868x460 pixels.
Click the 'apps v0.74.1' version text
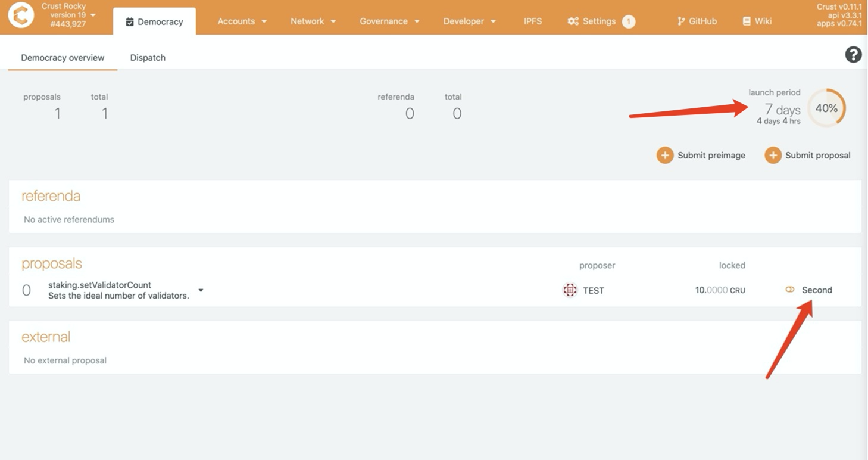[839, 24]
